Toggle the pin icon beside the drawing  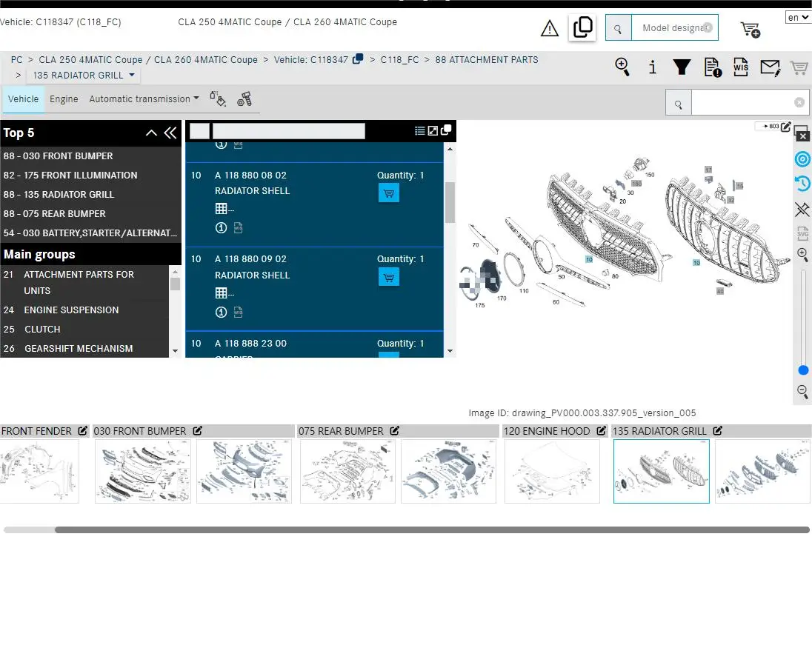pyautogui.click(x=802, y=209)
